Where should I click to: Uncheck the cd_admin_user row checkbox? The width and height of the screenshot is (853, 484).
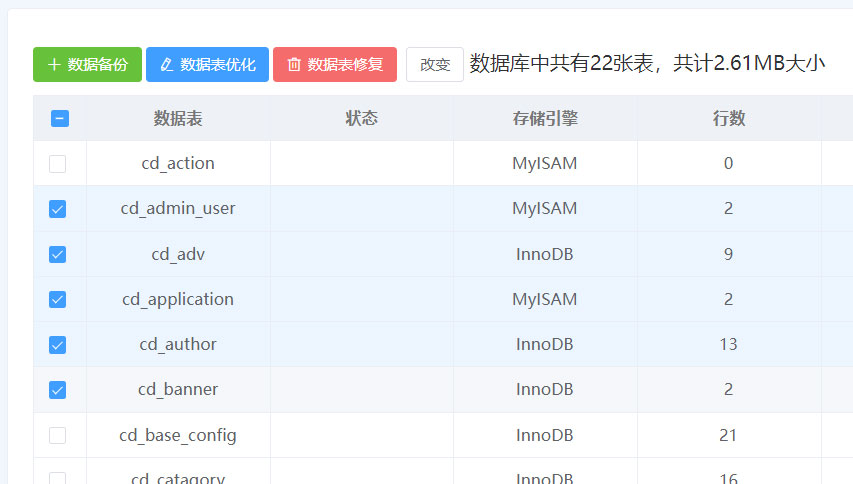click(x=58, y=209)
